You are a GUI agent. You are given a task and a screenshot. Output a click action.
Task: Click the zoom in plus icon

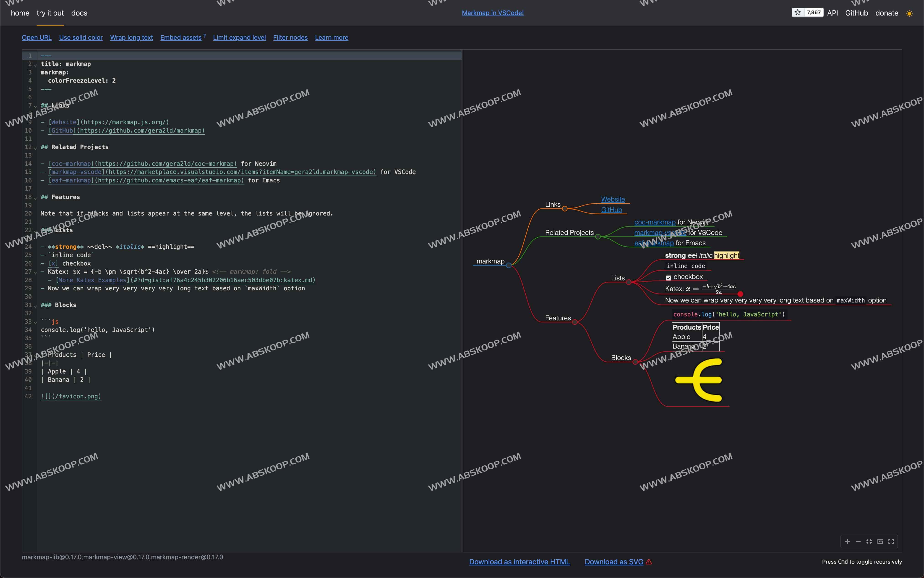point(847,541)
